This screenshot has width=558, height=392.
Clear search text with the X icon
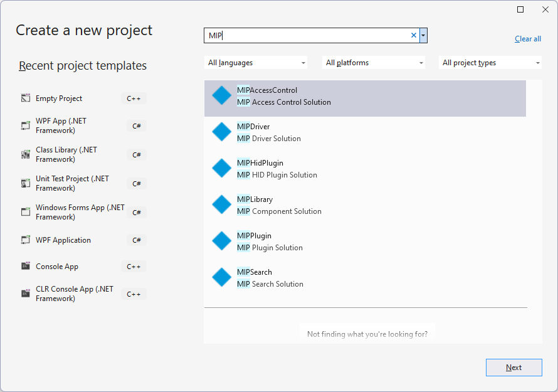coord(414,35)
